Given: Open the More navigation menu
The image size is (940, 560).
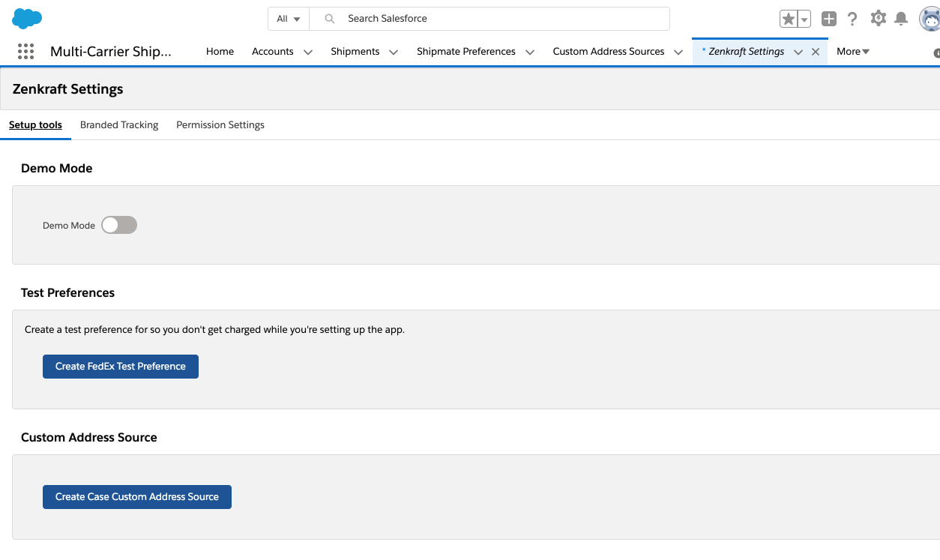Looking at the screenshot, I should click(853, 52).
